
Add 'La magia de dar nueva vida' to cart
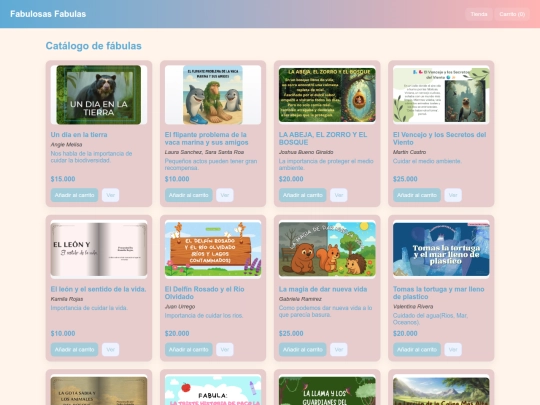303,350
